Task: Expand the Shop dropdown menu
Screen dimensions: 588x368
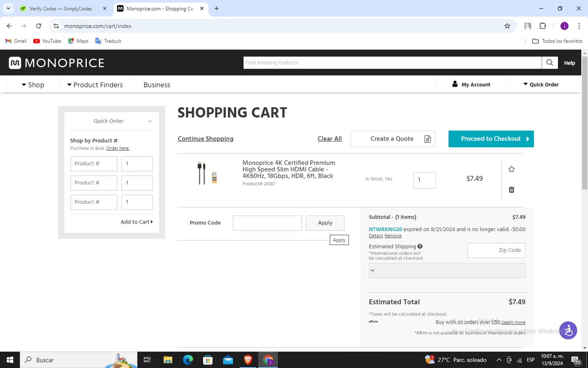Action: coord(33,85)
